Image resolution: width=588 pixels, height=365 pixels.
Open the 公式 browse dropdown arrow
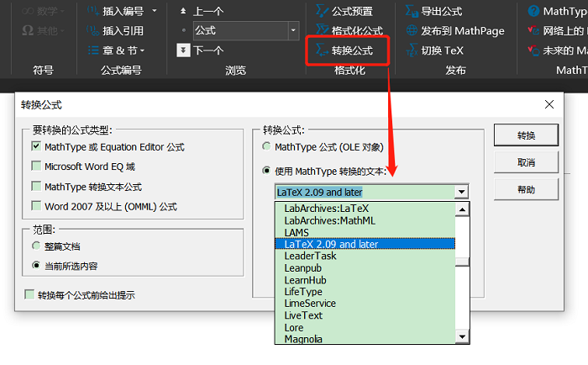tap(293, 30)
